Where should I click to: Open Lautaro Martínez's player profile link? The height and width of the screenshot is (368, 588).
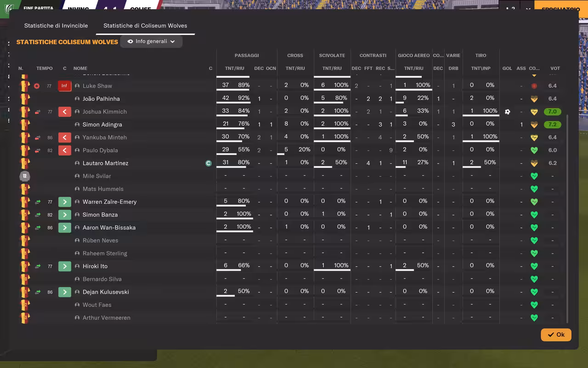(x=106, y=163)
